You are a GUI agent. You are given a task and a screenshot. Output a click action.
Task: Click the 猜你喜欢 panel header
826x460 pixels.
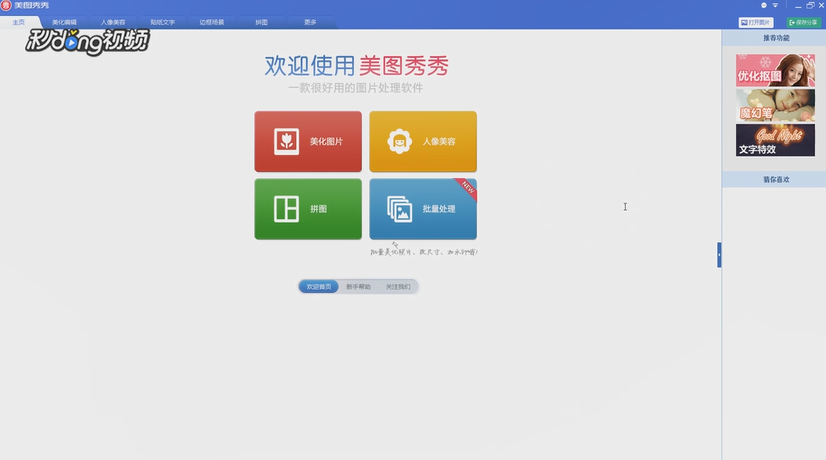[x=774, y=179]
